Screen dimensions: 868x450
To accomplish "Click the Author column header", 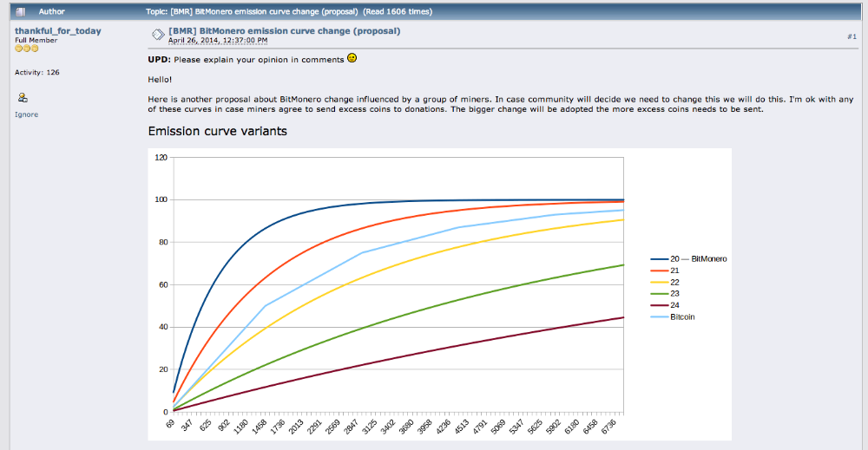I will pyautogui.click(x=51, y=11).
